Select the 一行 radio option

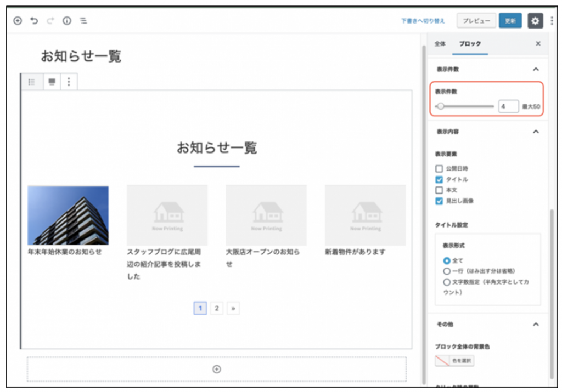[447, 271]
